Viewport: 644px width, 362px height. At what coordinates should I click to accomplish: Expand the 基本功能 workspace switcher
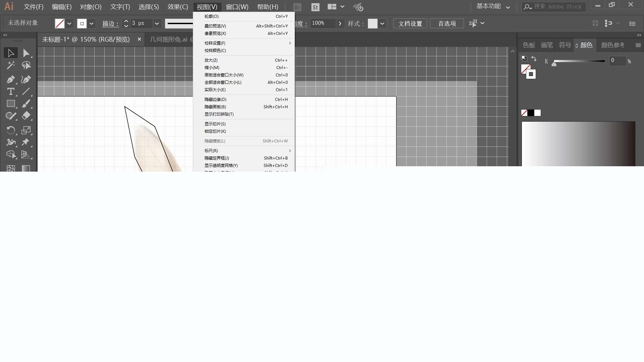508,7
